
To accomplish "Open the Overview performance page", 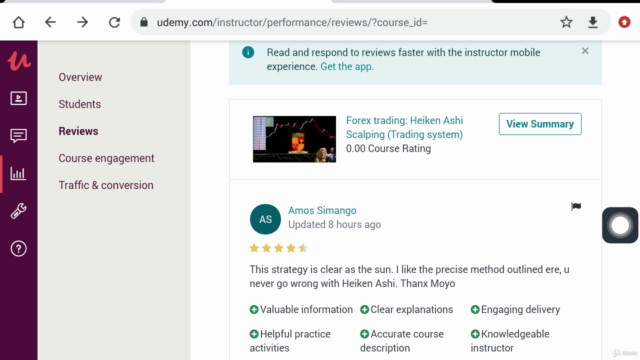I will click(80, 77).
